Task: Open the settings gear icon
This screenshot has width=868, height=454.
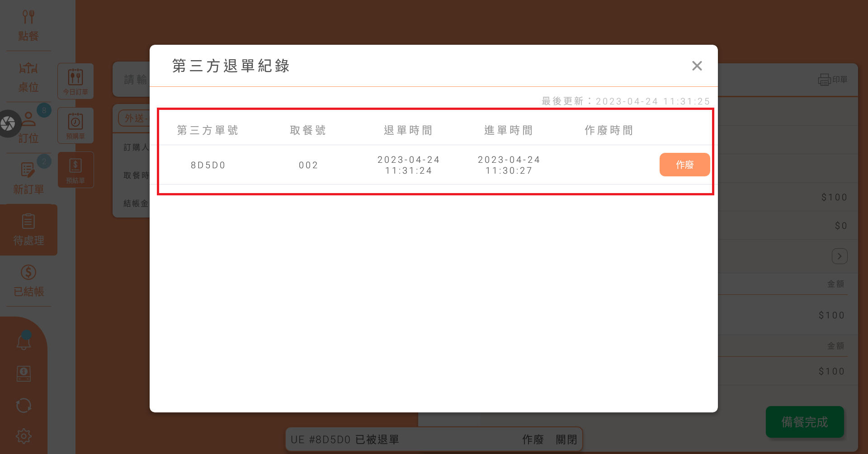Action: click(24, 436)
